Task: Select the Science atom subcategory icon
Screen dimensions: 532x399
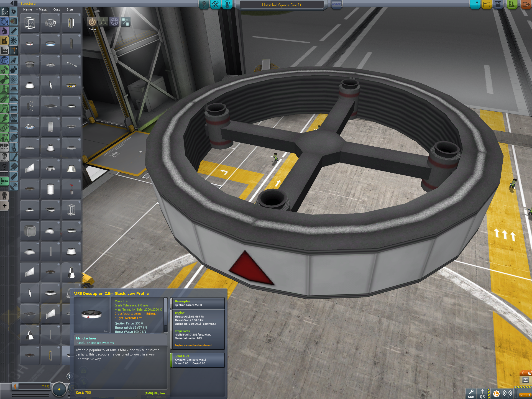Action: pyautogui.click(x=14, y=80)
